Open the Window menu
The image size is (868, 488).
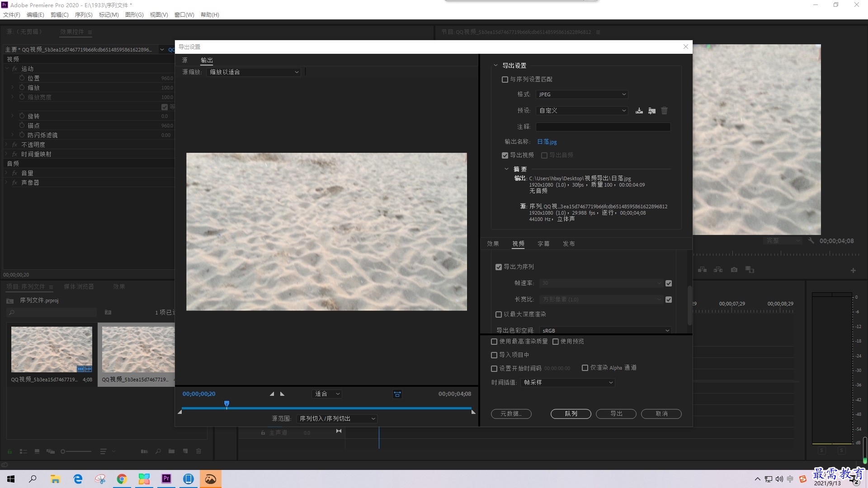(x=184, y=15)
